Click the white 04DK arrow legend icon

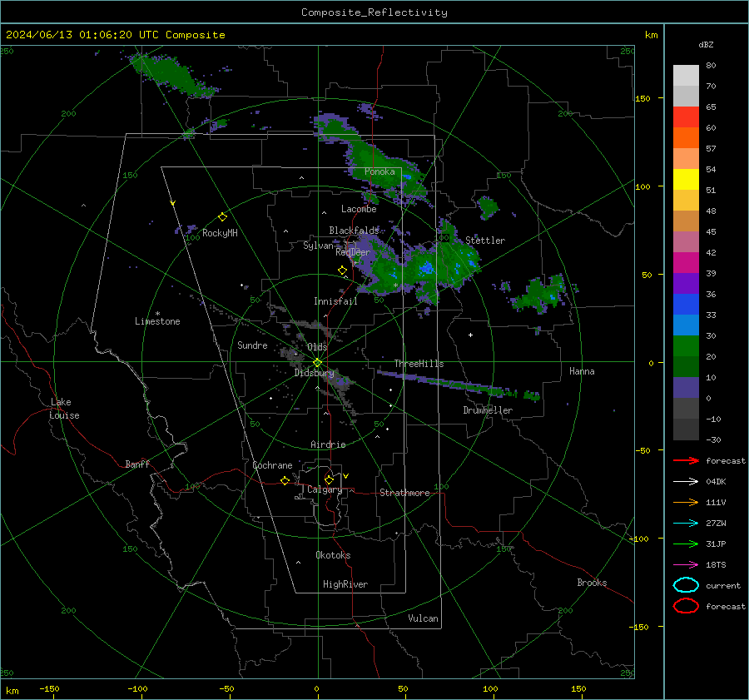click(x=686, y=482)
